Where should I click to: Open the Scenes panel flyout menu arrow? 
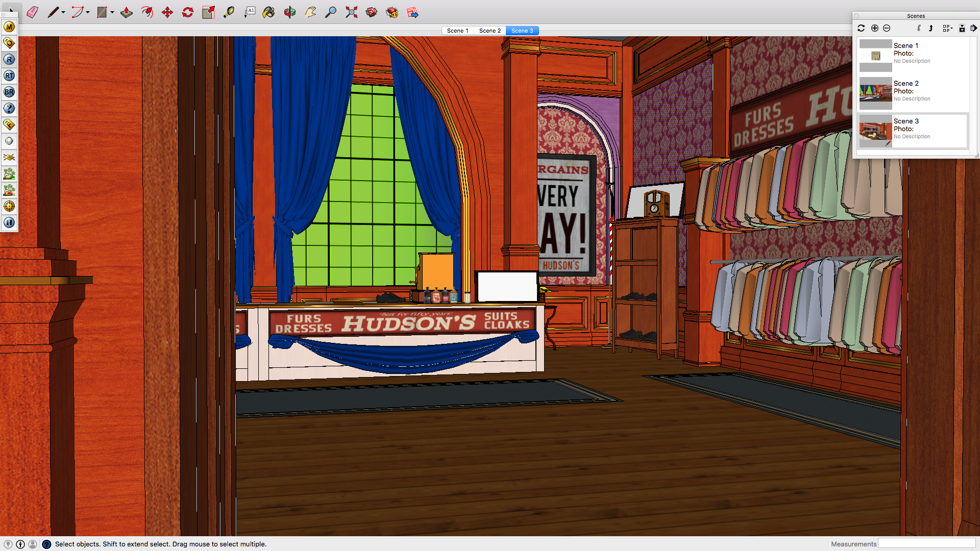point(973,28)
